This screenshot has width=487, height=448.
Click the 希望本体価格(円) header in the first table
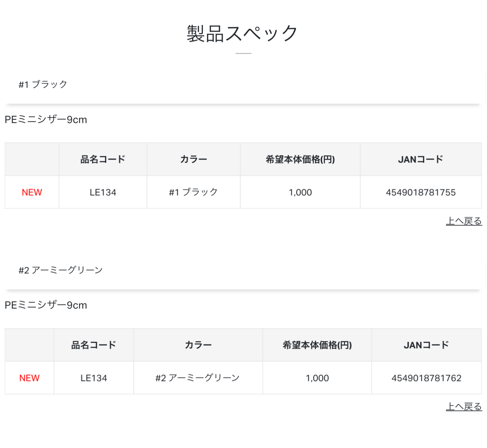click(x=300, y=159)
